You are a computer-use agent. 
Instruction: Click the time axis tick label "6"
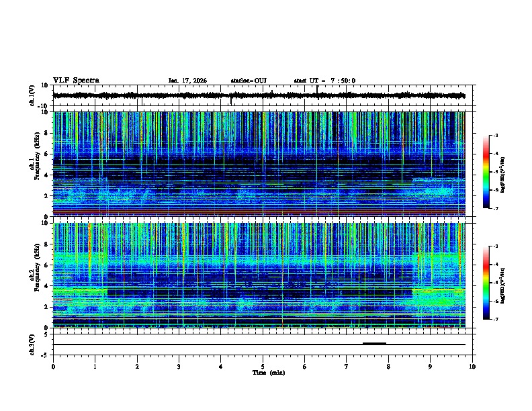(x=305, y=366)
